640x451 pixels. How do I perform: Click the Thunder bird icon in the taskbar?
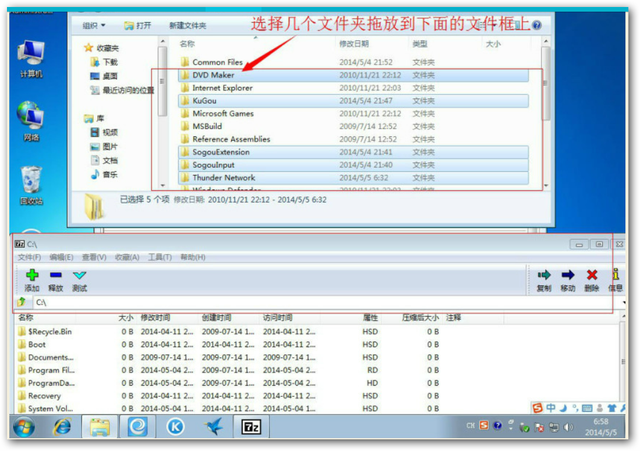[x=213, y=427]
